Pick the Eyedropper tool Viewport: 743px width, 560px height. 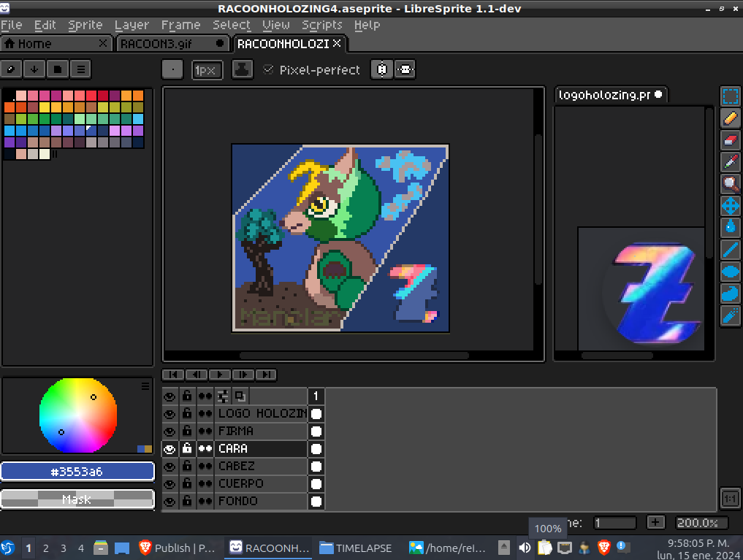(730, 162)
